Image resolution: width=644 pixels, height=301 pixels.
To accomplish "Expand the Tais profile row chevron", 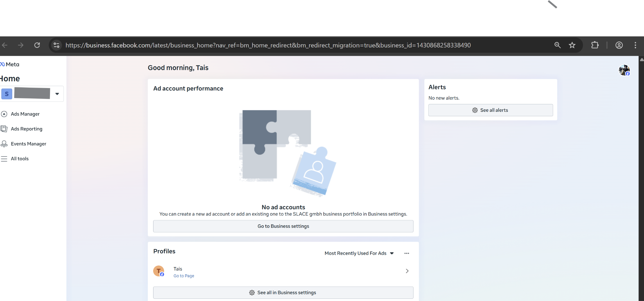I will (x=407, y=271).
